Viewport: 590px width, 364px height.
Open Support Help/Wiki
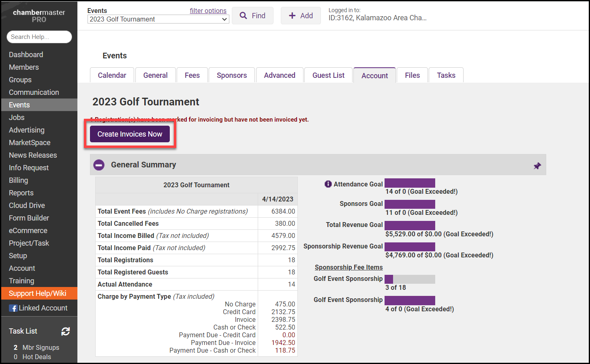(x=38, y=293)
